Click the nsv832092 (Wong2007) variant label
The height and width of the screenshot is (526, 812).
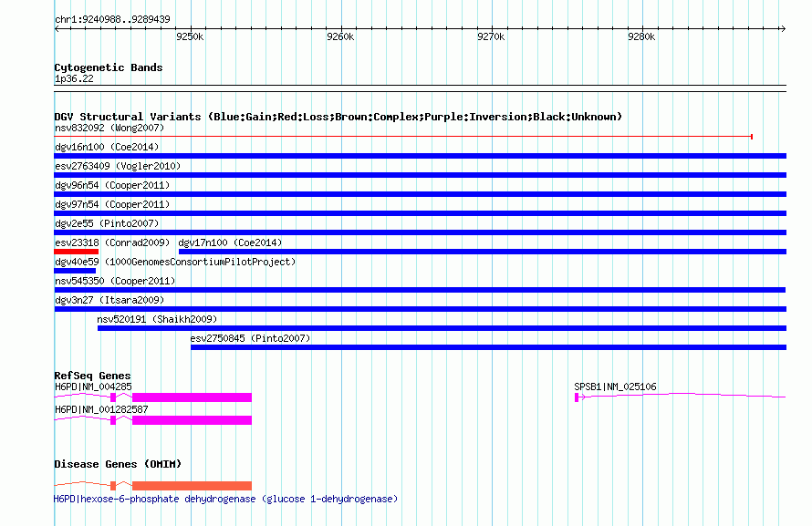109,128
